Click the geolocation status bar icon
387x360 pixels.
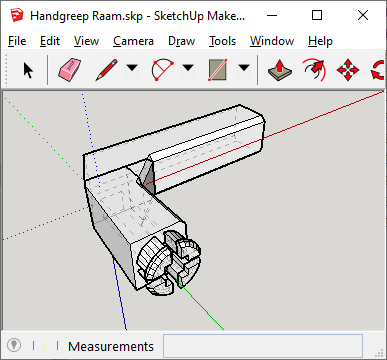tap(14, 345)
